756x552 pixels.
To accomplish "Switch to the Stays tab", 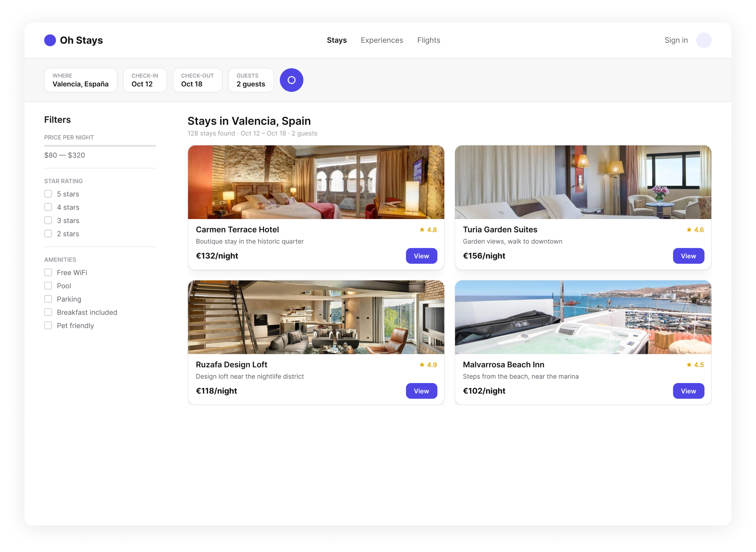I will click(x=337, y=40).
